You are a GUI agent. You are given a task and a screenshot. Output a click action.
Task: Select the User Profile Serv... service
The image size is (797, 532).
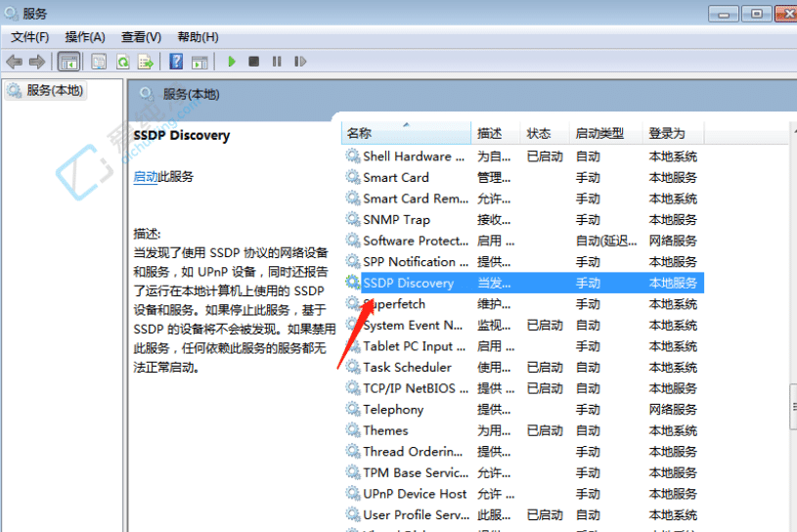point(523,514)
